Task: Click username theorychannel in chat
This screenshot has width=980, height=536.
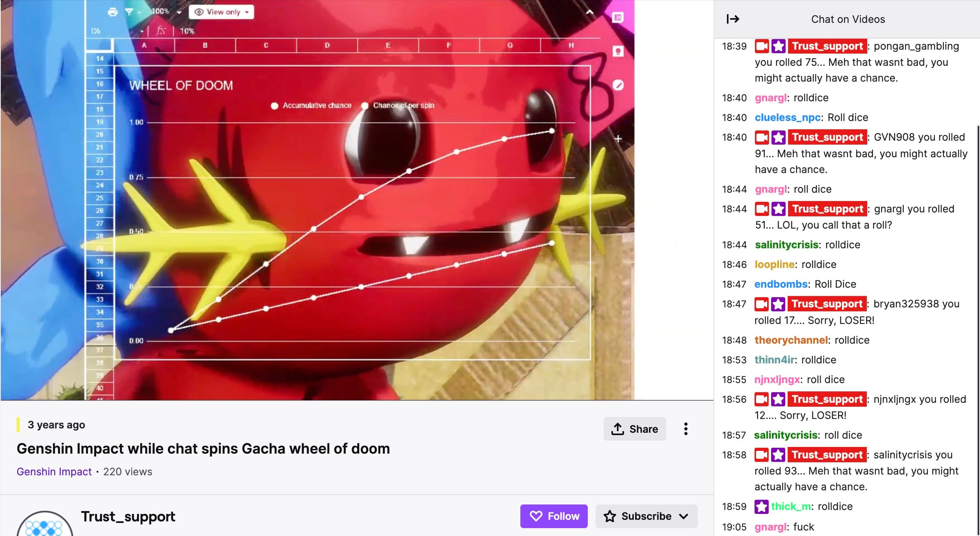Action: click(791, 340)
